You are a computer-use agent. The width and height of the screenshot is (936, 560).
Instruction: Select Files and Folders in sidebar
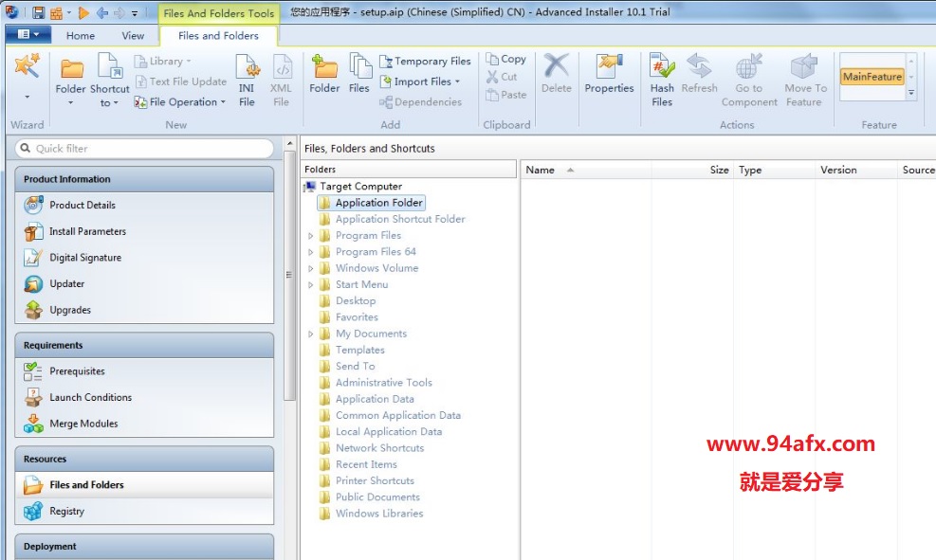click(x=144, y=485)
